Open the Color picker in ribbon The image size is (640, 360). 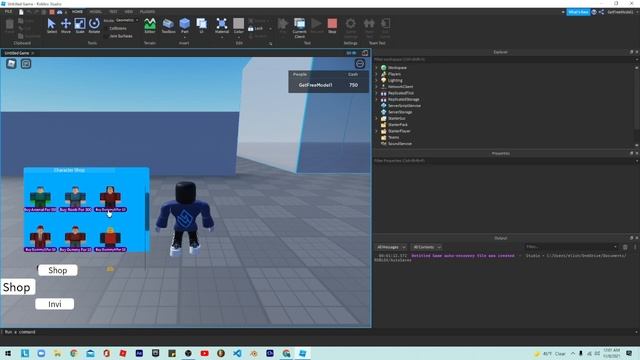[x=239, y=25]
